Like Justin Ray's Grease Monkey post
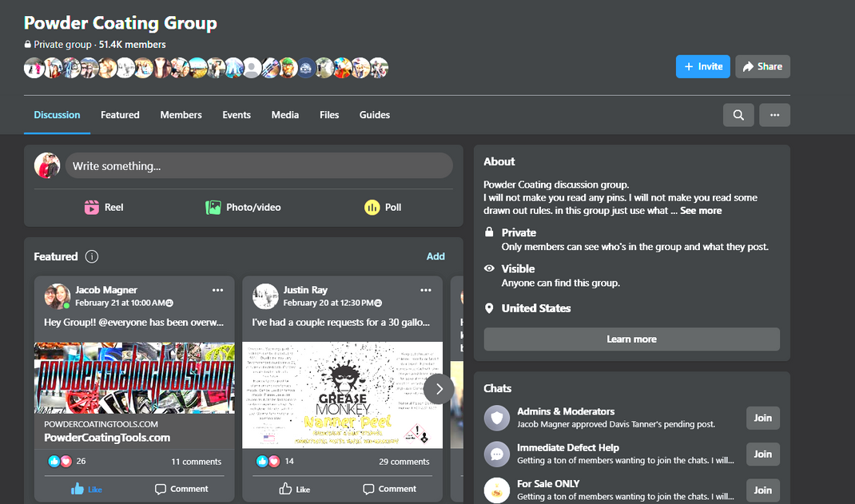 [294, 489]
